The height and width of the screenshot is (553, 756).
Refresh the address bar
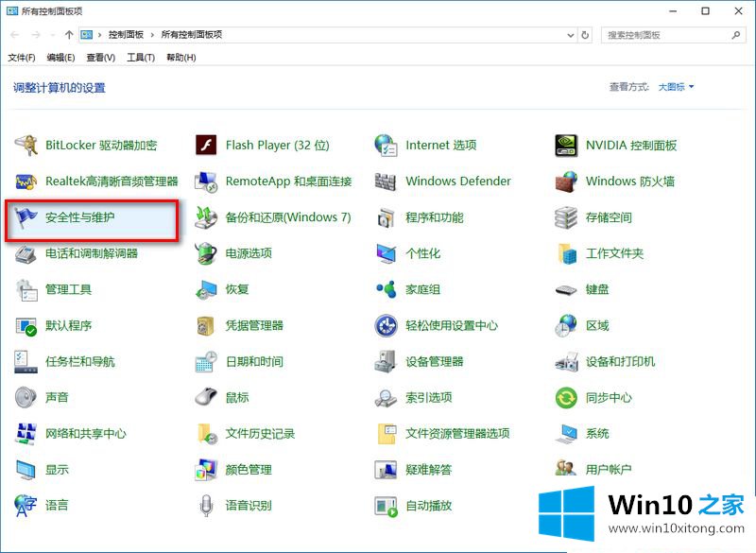click(585, 35)
